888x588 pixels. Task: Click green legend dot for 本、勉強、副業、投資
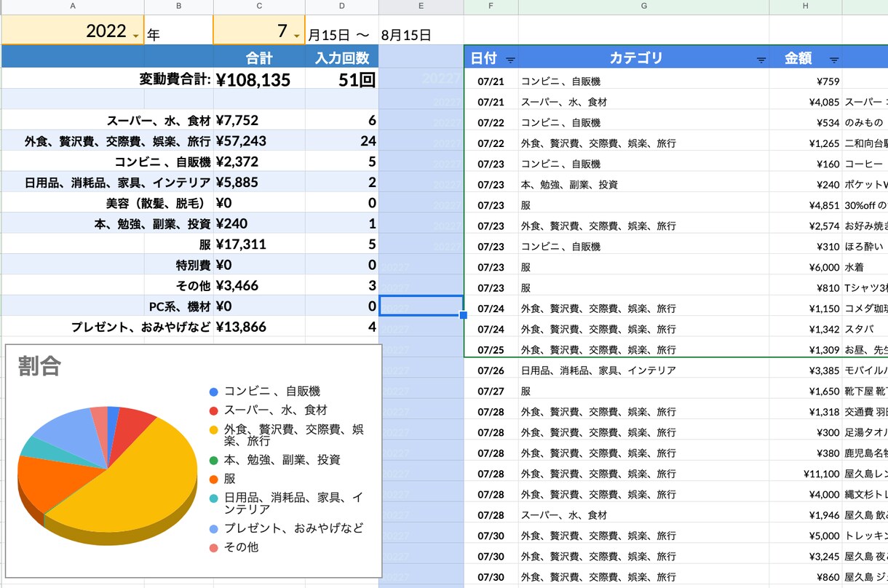pos(214,460)
